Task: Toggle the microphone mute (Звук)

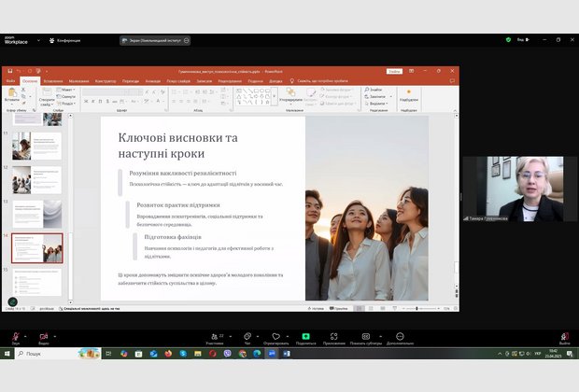Action: (16, 337)
